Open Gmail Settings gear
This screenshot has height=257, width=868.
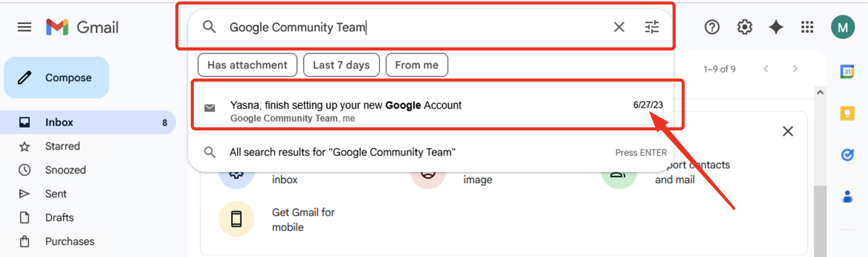(745, 27)
